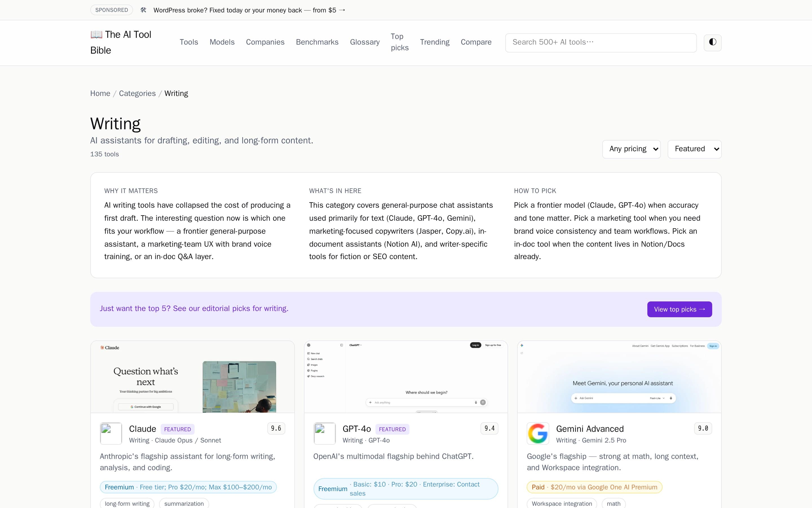The image size is (812, 508).
Task: Click Claude's Freemium pricing pill
Action: click(188, 487)
